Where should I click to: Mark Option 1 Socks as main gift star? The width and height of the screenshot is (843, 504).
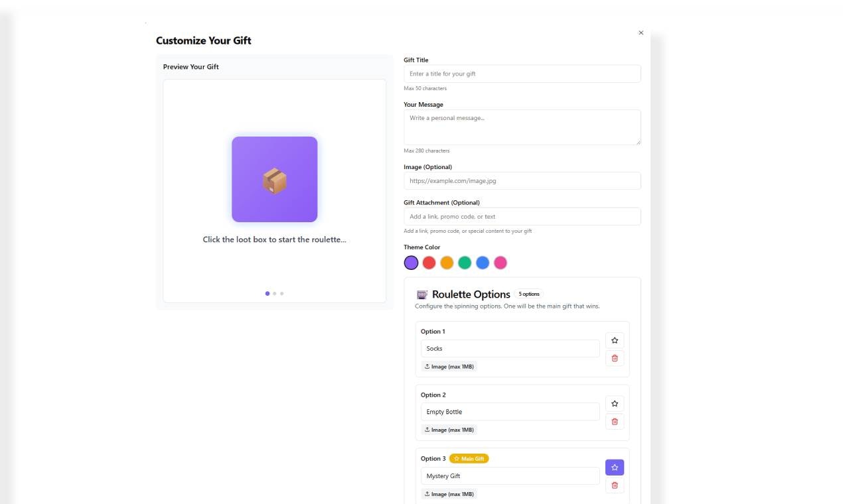click(615, 340)
